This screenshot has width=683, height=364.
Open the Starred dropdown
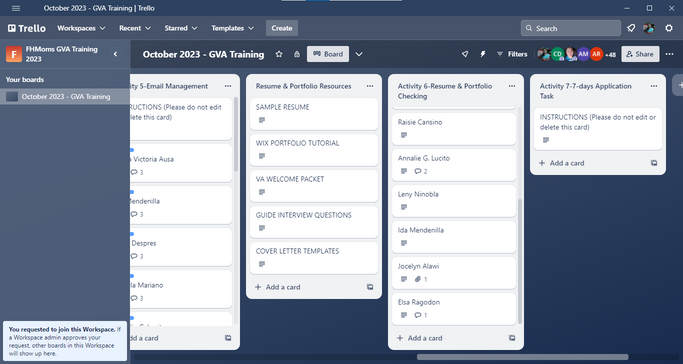coord(181,28)
